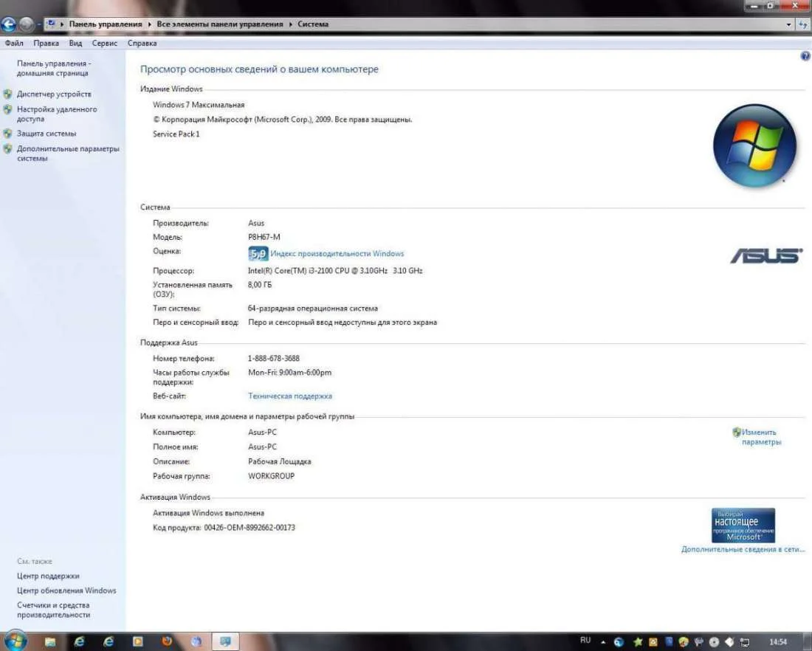
Task: Click the Asus-PC value next to Полное имя
Action: (263, 447)
